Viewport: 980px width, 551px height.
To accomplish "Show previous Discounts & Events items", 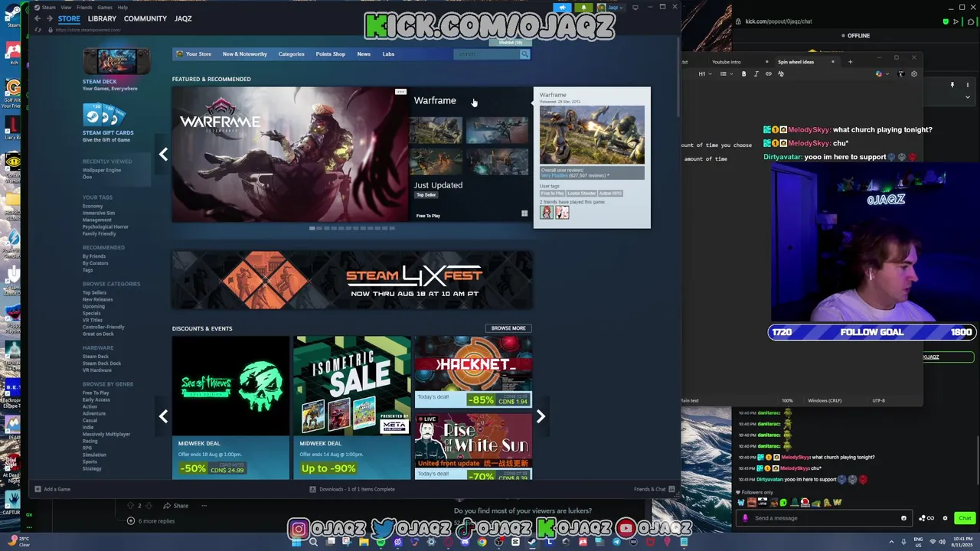I will (163, 416).
